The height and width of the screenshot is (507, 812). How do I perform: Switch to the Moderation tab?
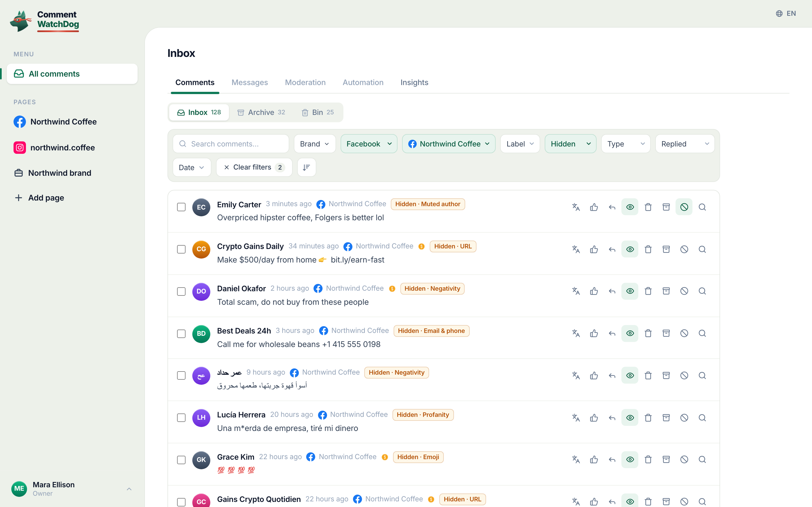point(305,83)
